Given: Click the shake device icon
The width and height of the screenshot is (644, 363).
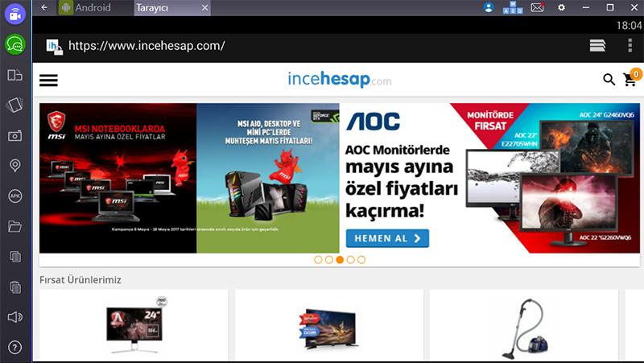Looking at the screenshot, I should pos(14,105).
